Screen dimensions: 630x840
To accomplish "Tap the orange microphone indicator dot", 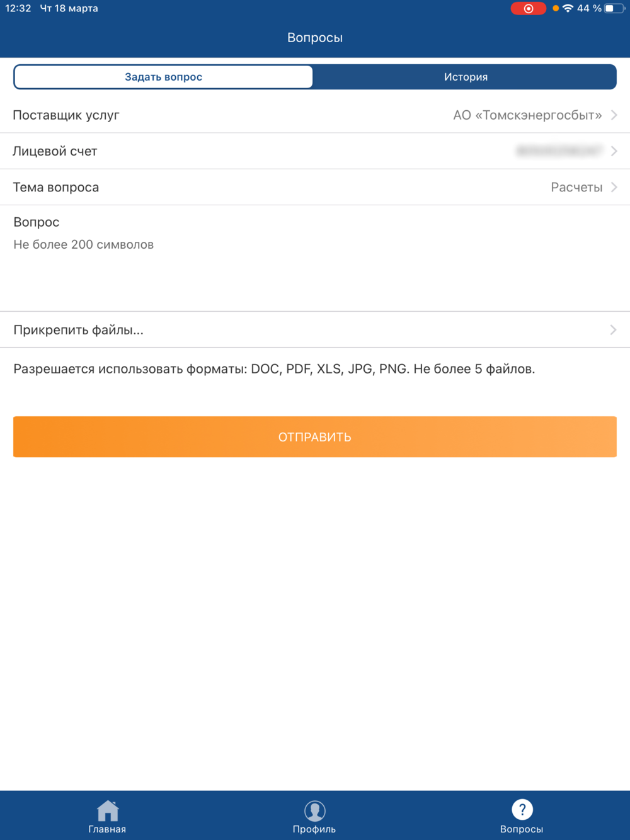I will (x=555, y=9).
